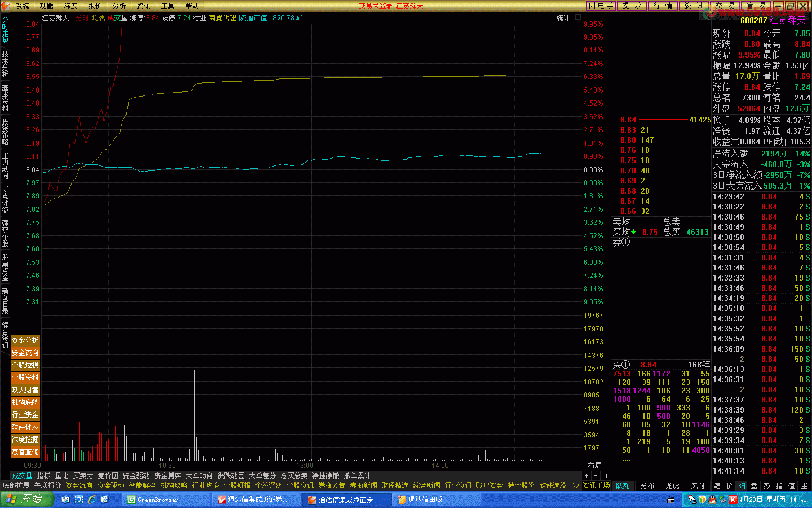Select the 势 tab below the tick list
The height and width of the screenshot is (508, 812).
click(x=766, y=485)
